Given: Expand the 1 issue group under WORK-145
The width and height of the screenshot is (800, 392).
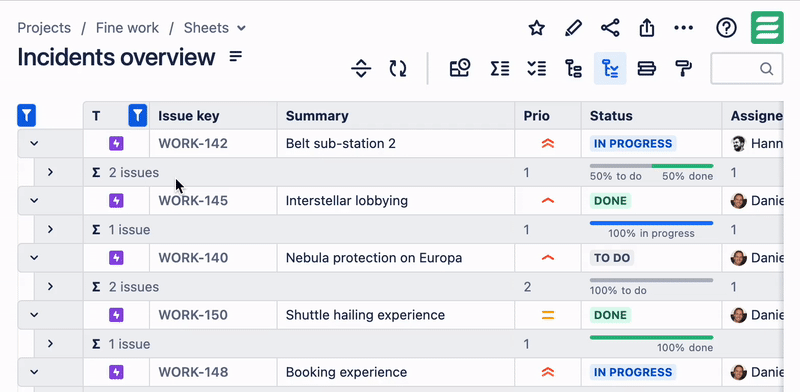Looking at the screenshot, I should (x=50, y=229).
